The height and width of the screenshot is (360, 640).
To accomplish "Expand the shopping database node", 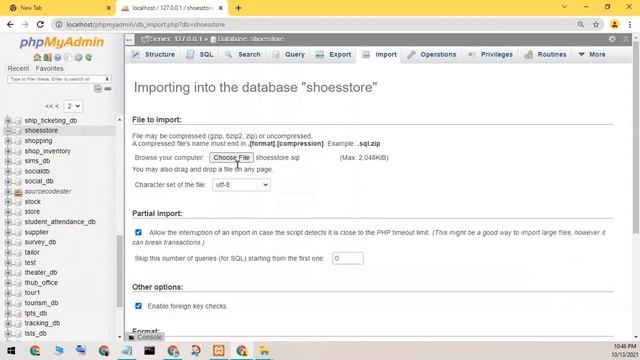I will (x=8, y=141).
